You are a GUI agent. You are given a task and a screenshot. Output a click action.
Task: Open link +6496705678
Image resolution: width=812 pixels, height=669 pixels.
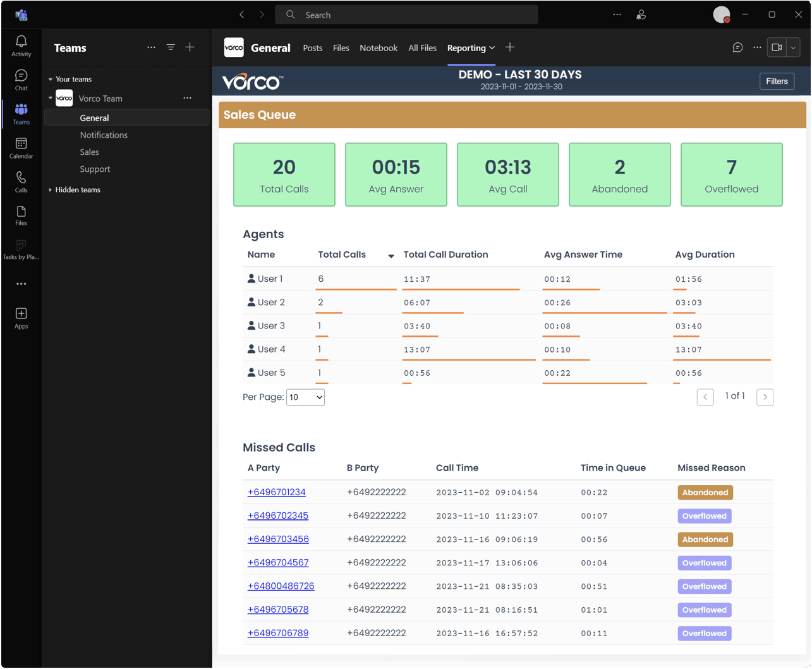pyautogui.click(x=278, y=609)
